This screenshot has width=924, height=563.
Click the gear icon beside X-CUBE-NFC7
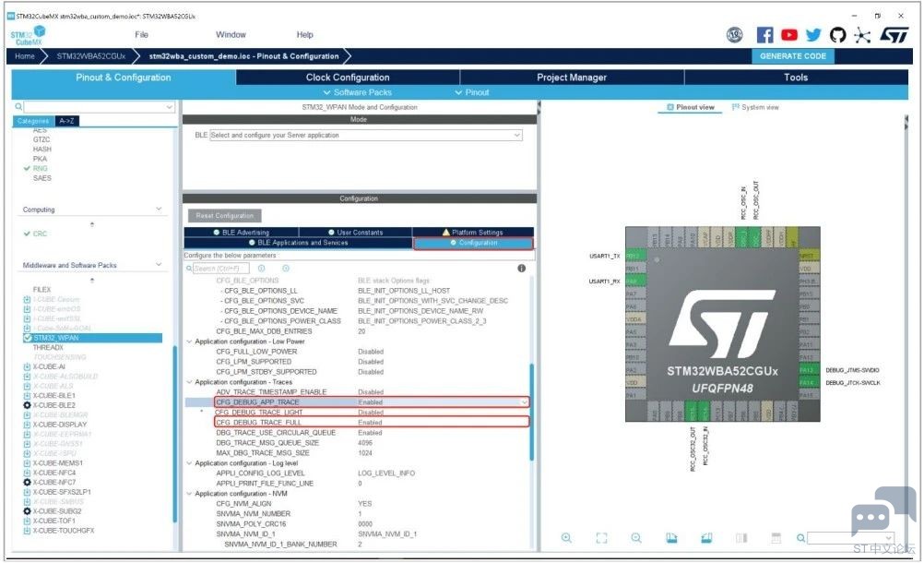click(x=27, y=482)
